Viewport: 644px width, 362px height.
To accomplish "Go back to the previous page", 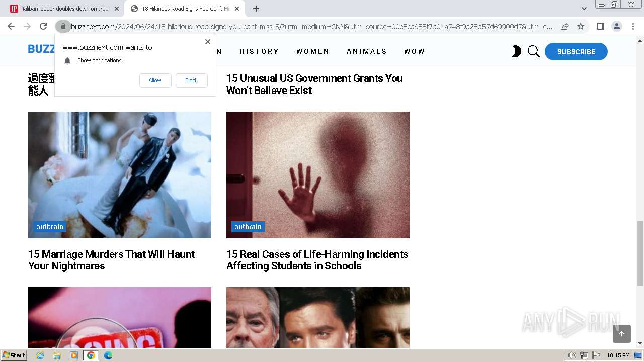I will click(x=11, y=26).
